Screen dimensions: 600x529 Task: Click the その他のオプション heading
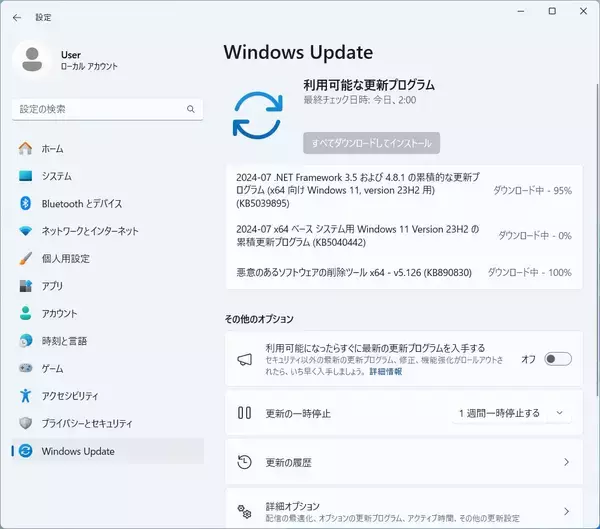(259, 319)
